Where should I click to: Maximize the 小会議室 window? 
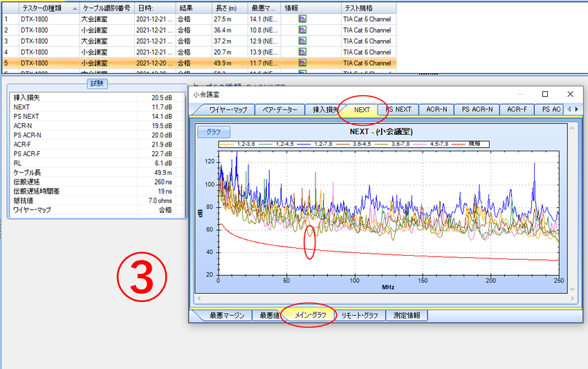pos(545,94)
